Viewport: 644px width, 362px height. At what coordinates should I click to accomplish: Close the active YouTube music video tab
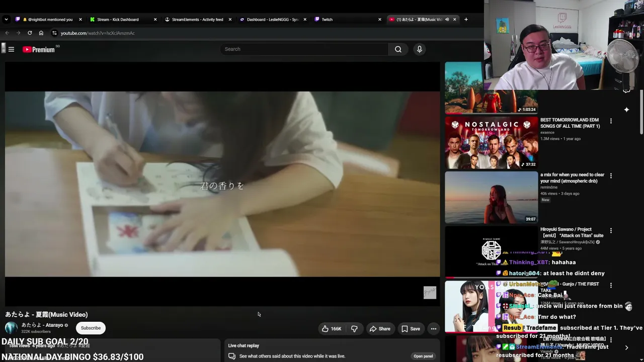coord(454,20)
